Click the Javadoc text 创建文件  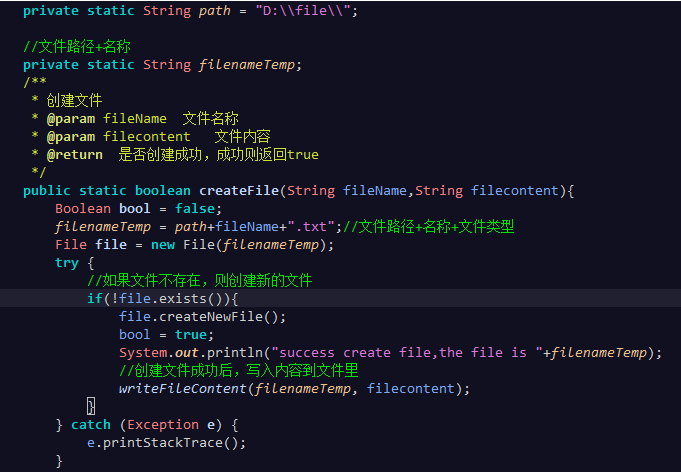(x=74, y=100)
